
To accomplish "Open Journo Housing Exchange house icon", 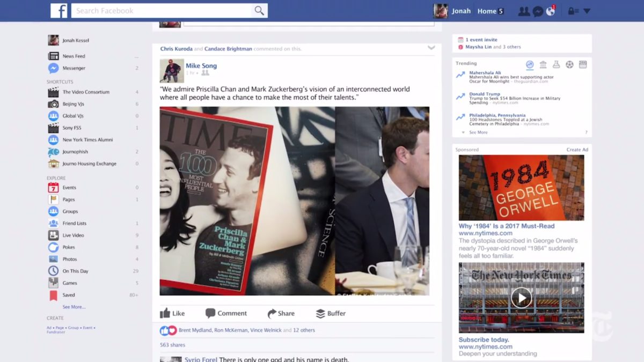I will (53, 164).
